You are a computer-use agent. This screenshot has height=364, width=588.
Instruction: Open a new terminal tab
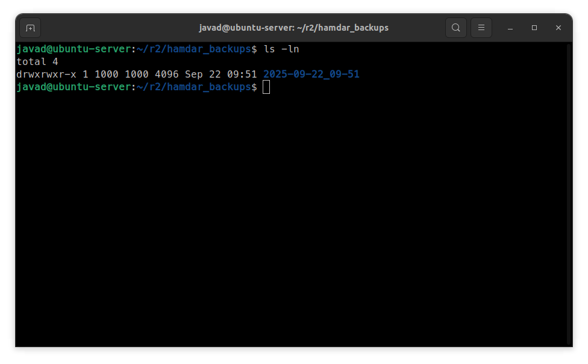30,28
